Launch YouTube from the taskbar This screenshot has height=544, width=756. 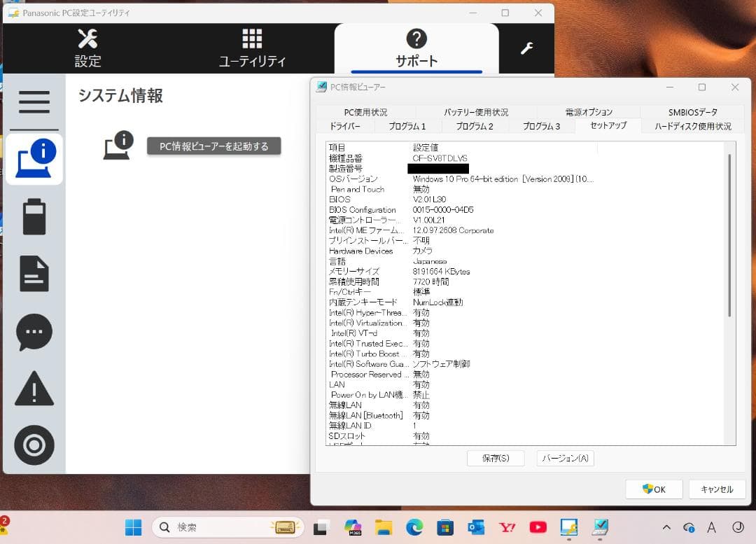pos(538,527)
